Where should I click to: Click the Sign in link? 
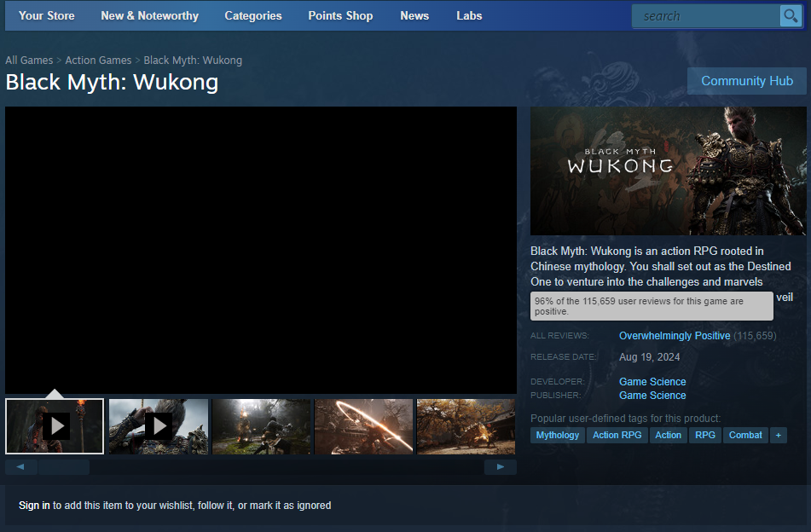tap(34, 506)
